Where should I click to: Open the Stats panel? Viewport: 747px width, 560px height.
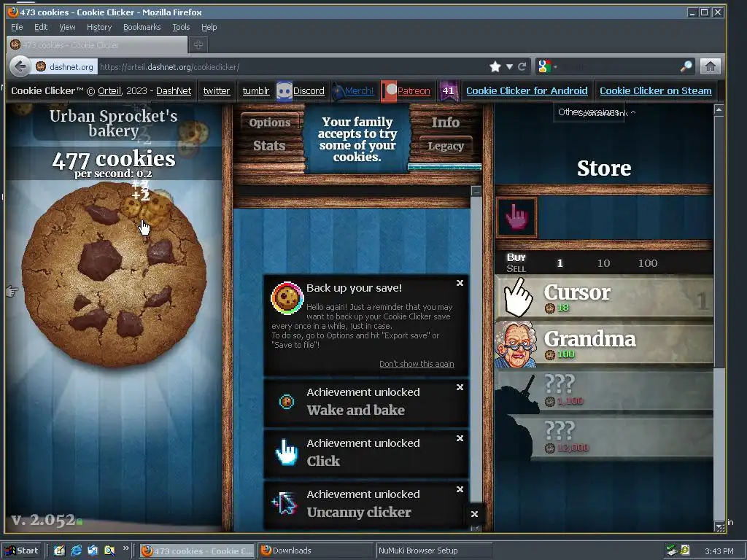click(x=270, y=146)
